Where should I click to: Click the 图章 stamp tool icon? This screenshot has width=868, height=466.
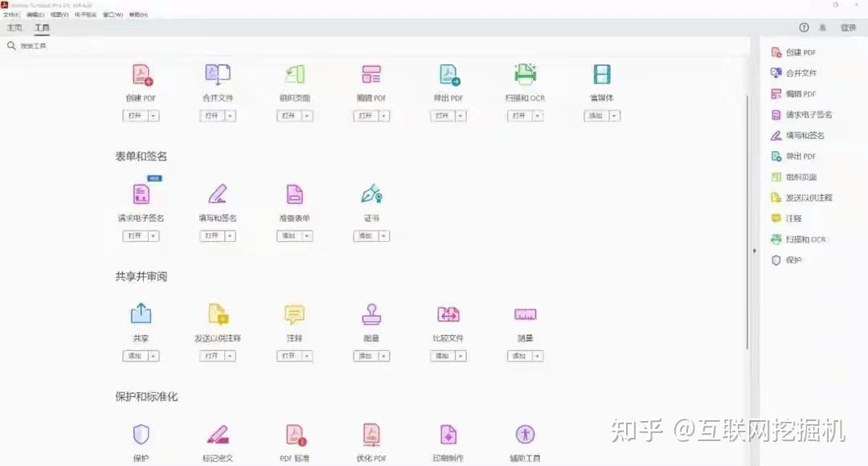(x=371, y=314)
